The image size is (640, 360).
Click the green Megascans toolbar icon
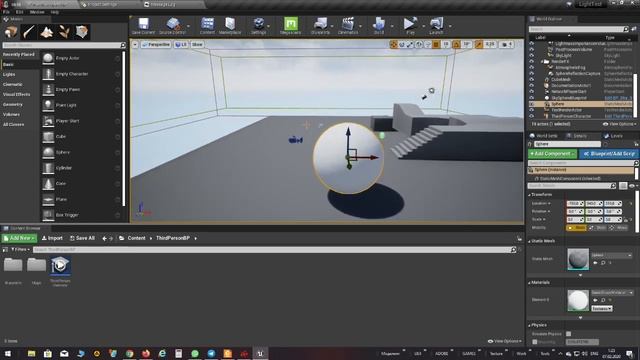tap(291, 24)
